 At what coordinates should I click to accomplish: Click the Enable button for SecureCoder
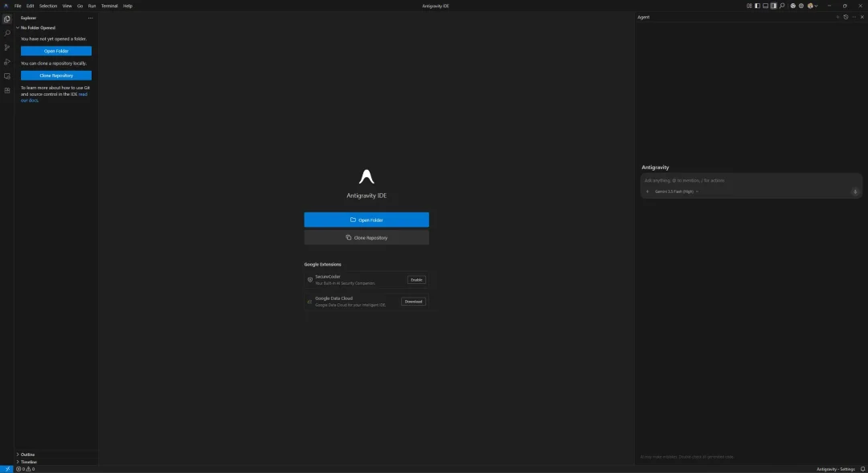(x=416, y=280)
